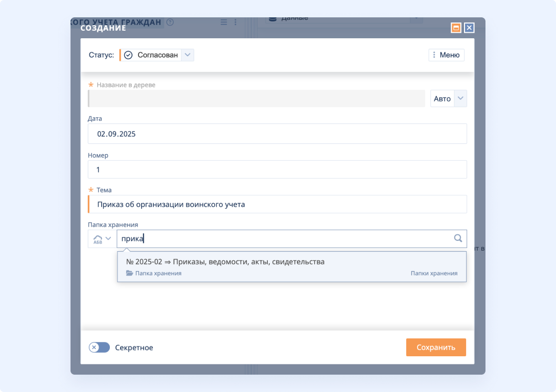556x392 pixels.
Task: Open the Согласован status dropdown
Action: pyautogui.click(x=188, y=55)
